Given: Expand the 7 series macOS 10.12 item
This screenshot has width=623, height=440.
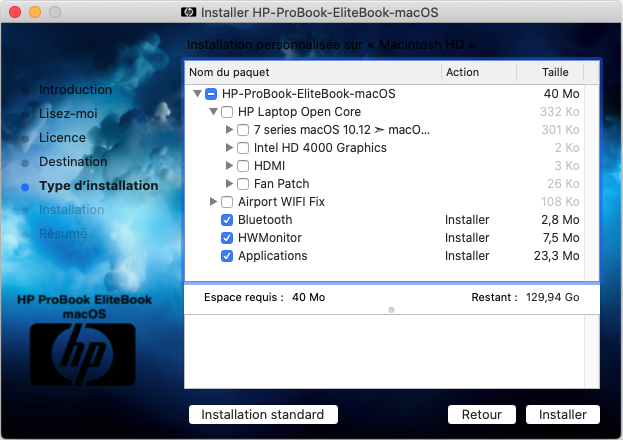Looking at the screenshot, I should pyautogui.click(x=229, y=130).
